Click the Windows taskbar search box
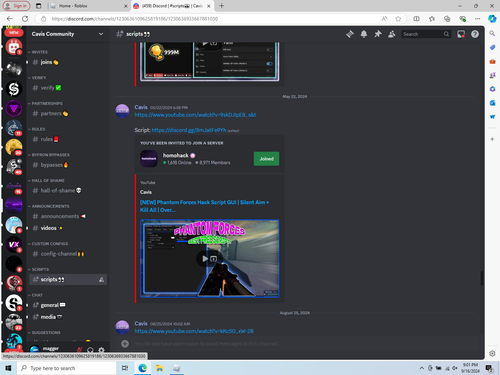Screen dimensions: 500x375 [x=67, y=368]
